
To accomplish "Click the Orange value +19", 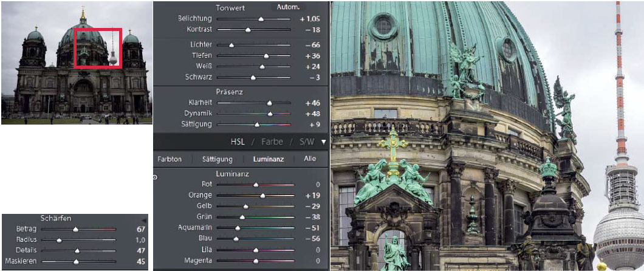I will click(x=312, y=196).
